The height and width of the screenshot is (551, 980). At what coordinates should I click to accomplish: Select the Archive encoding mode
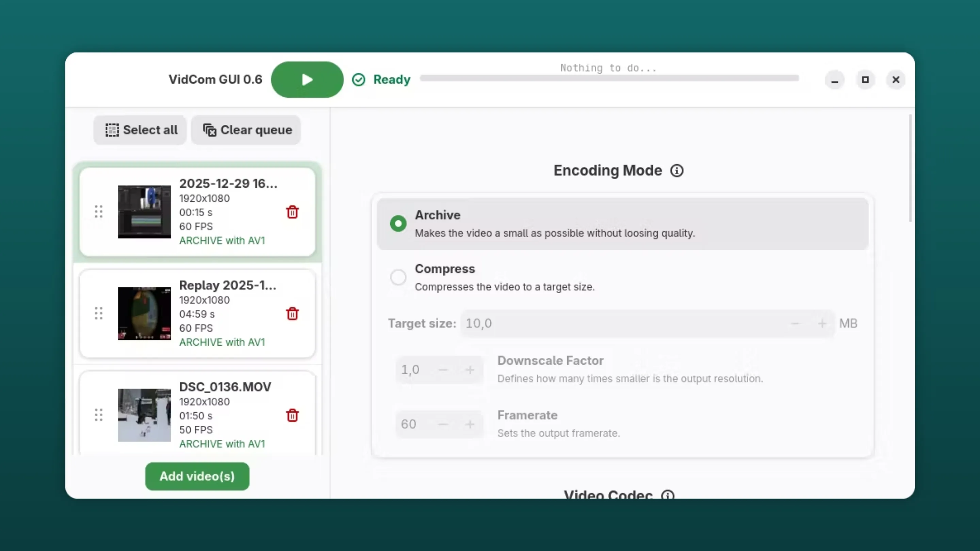click(x=398, y=223)
